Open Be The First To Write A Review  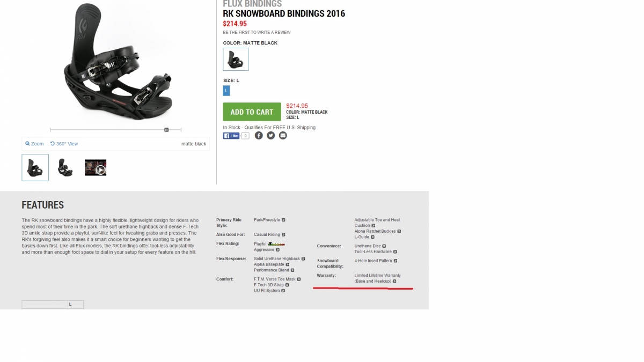pyautogui.click(x=257, y=32)
